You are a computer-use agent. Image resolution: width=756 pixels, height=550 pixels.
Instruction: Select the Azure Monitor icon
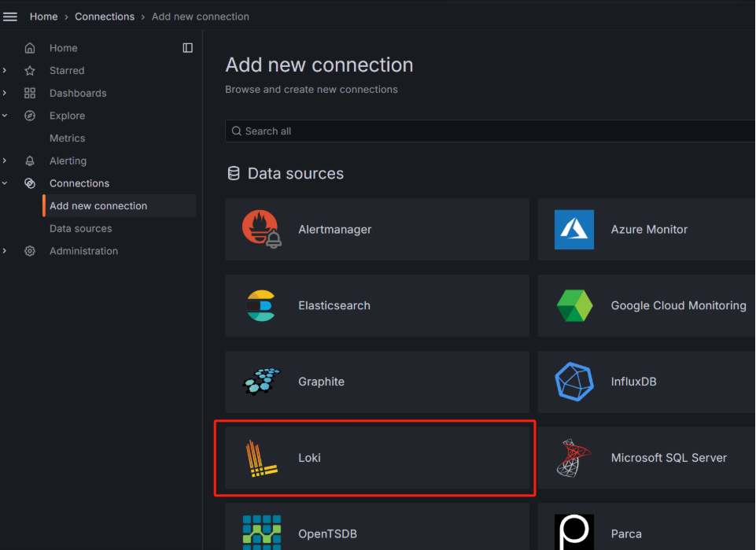tap(573, 229)
